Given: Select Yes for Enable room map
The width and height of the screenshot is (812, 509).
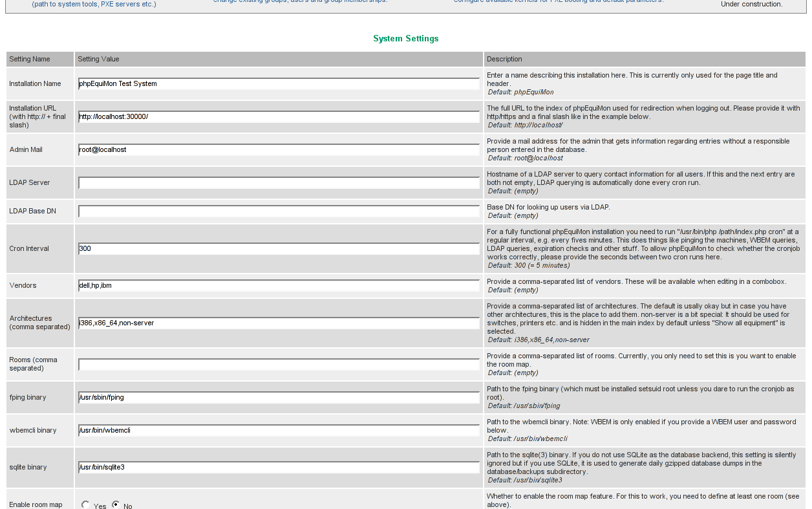Looking at the screenshot, I should click(85, 504).
